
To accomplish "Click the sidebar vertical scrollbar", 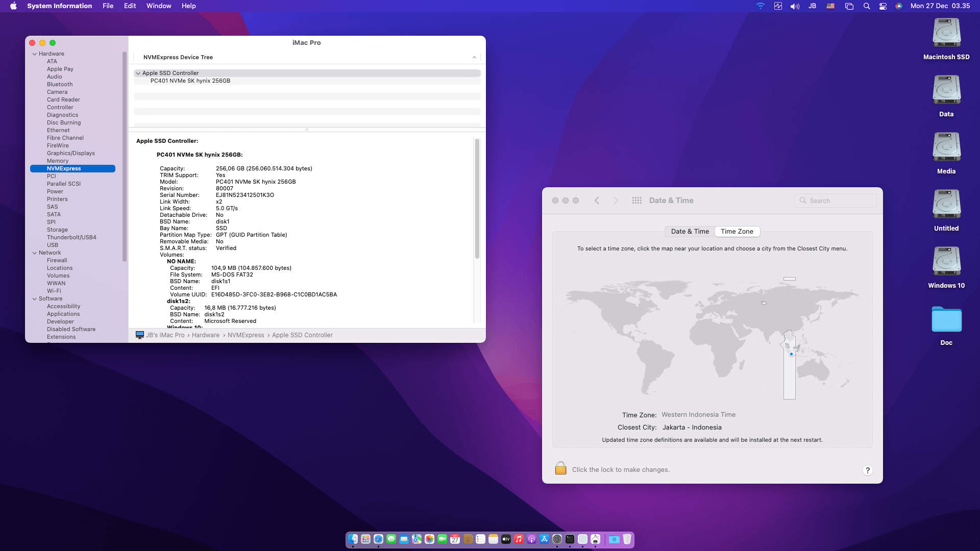I will click(x=124, y=156).
